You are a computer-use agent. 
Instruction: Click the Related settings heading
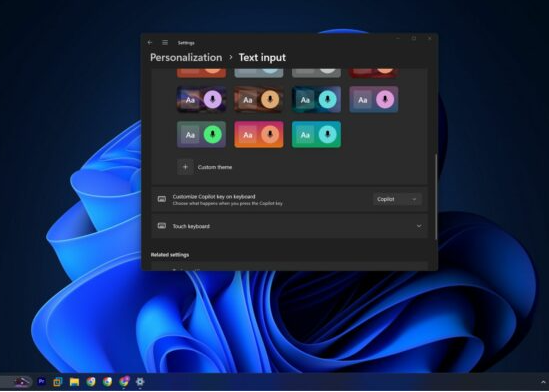pos(170,254)
